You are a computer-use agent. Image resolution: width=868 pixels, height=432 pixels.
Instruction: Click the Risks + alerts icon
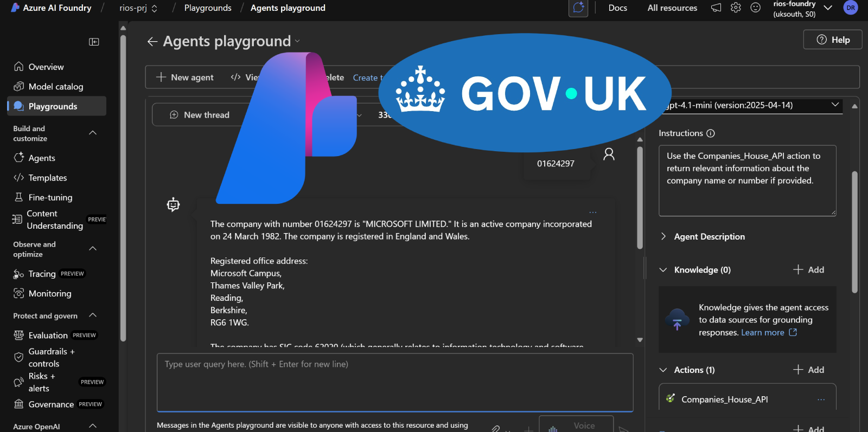[x=19, y=382]
